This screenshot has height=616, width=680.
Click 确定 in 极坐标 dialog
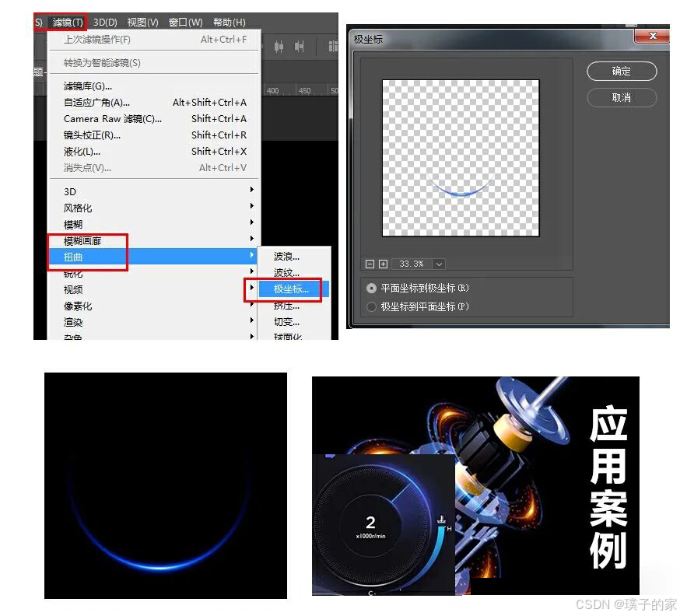(x=621, y=71)
